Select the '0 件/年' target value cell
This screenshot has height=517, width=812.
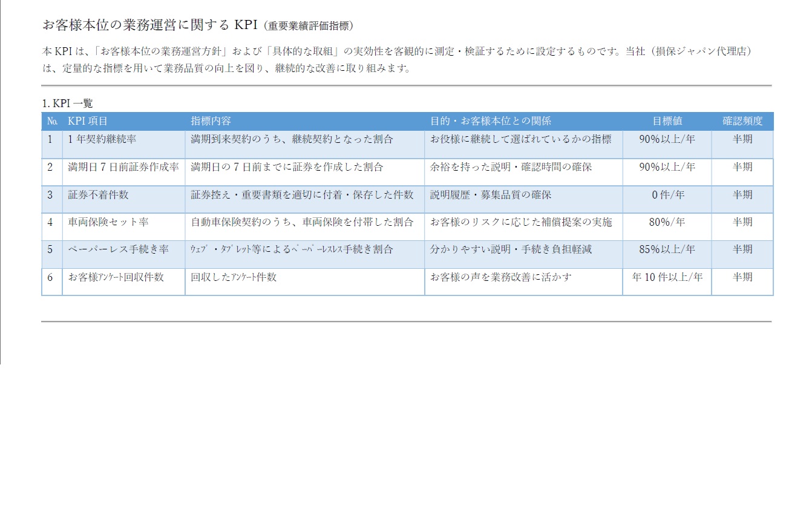coord(667,196)
